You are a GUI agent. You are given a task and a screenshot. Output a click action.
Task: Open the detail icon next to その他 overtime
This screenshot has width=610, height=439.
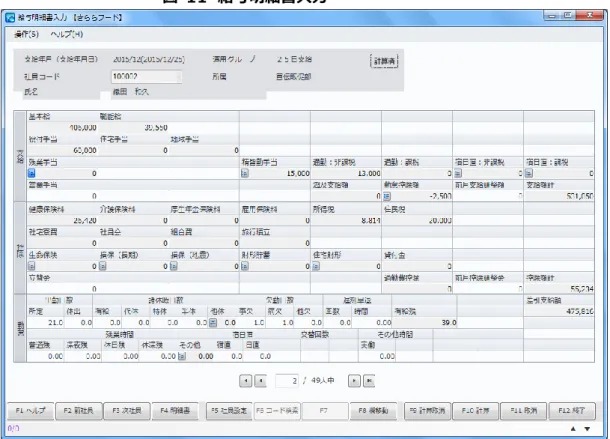tap(182, 356)
